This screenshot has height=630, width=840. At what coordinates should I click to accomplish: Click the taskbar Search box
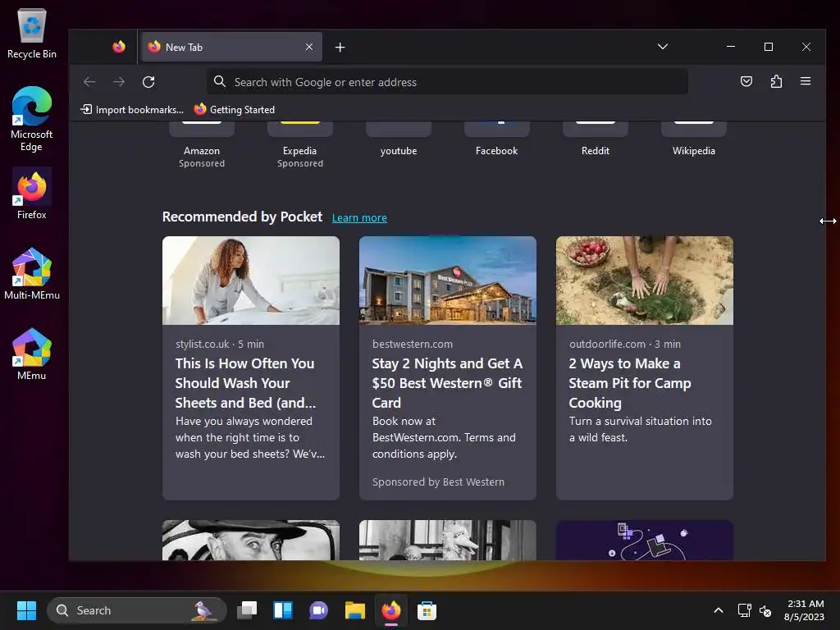coord(137,610)
